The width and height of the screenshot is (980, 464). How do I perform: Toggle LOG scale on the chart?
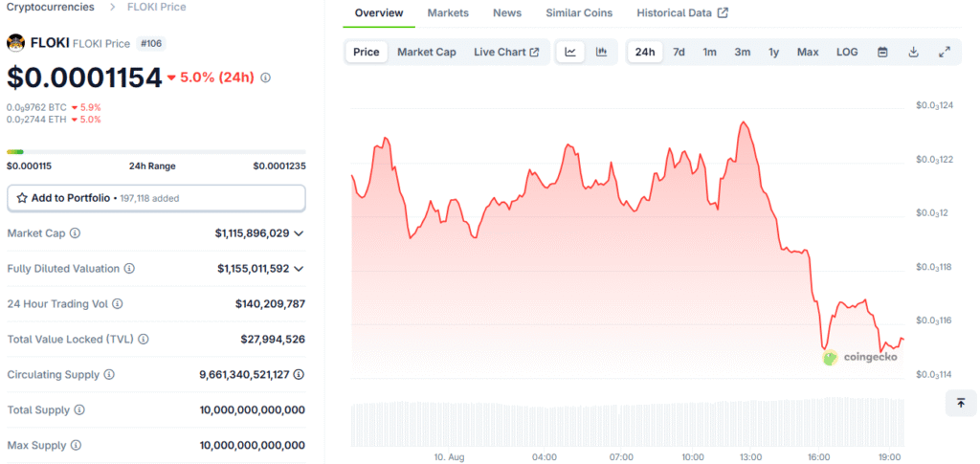(847, 52)
